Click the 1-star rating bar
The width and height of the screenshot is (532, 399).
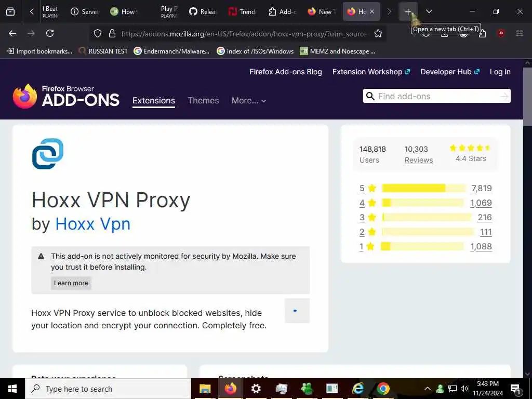[x=422, y=246]
